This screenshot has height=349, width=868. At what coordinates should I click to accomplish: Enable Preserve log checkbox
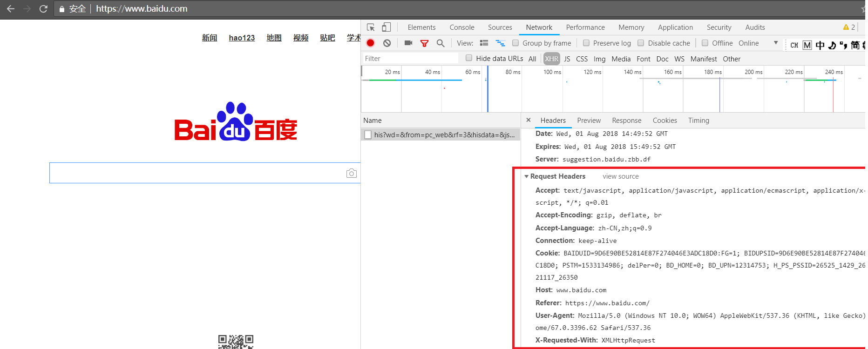[586, 43]
